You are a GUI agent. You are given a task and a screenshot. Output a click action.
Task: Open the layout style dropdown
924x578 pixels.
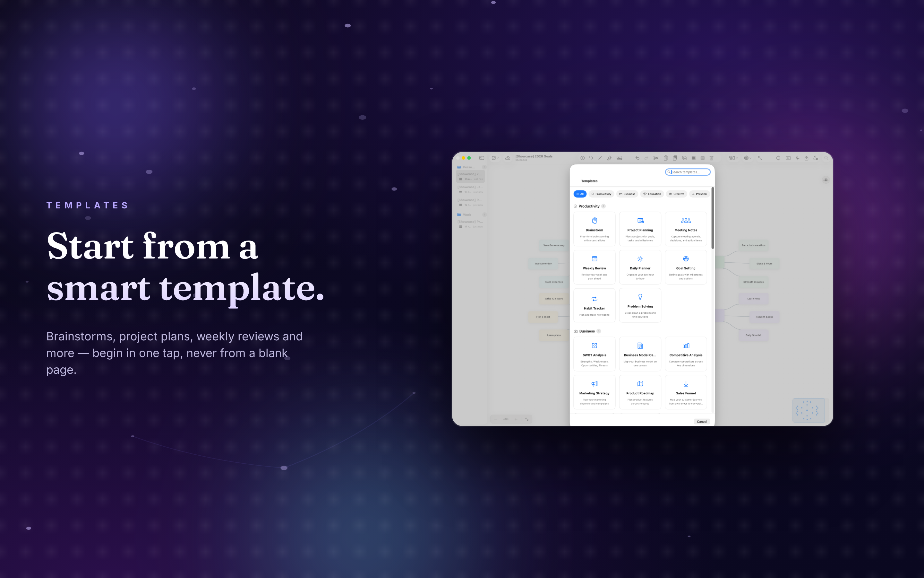point(733,158)
